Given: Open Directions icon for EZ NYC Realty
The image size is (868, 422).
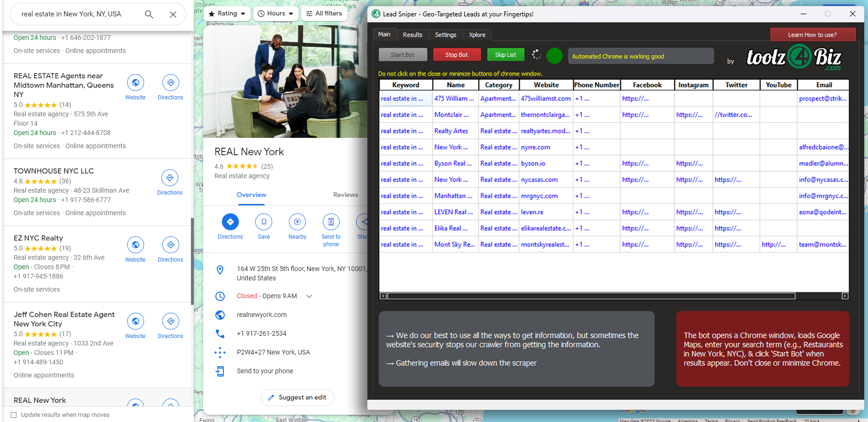Looking at the screenshot, I should tap(171, 245).
